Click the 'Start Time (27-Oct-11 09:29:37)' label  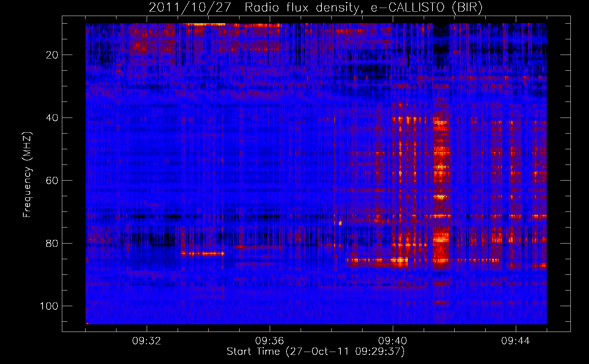pyautogui.click(x=316, y=352)
